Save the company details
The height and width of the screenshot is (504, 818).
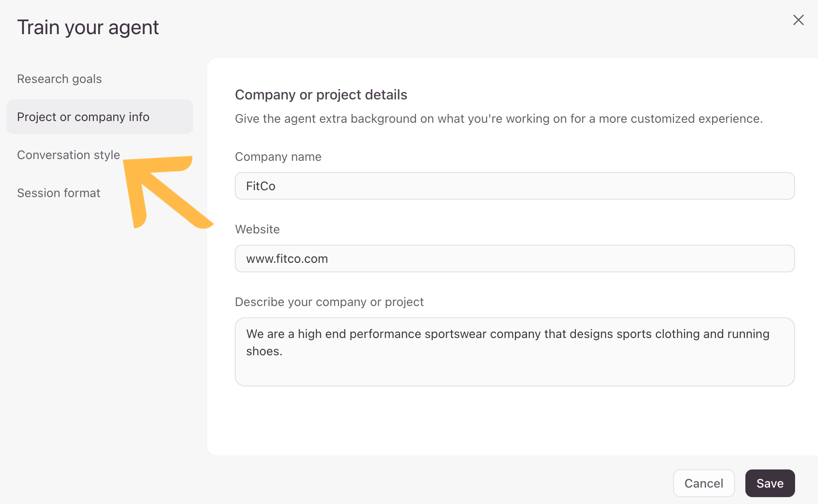click(x=770, y=483)
